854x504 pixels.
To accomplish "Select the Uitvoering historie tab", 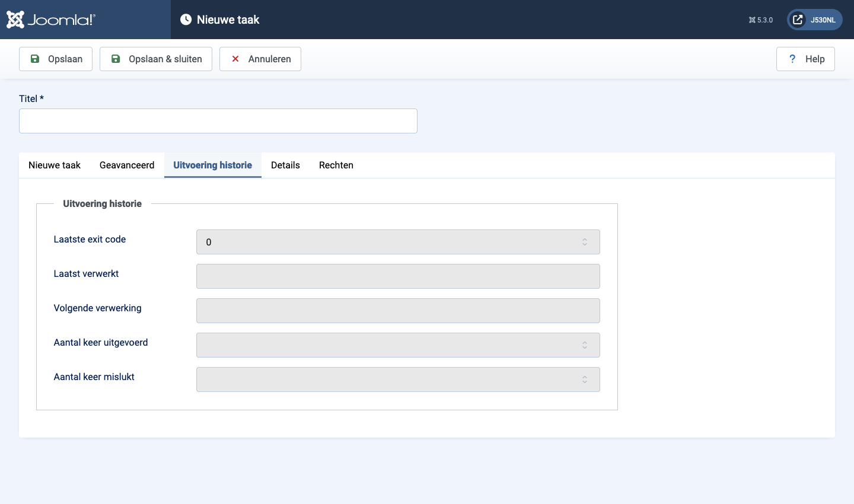I will [x=213, y=165].
